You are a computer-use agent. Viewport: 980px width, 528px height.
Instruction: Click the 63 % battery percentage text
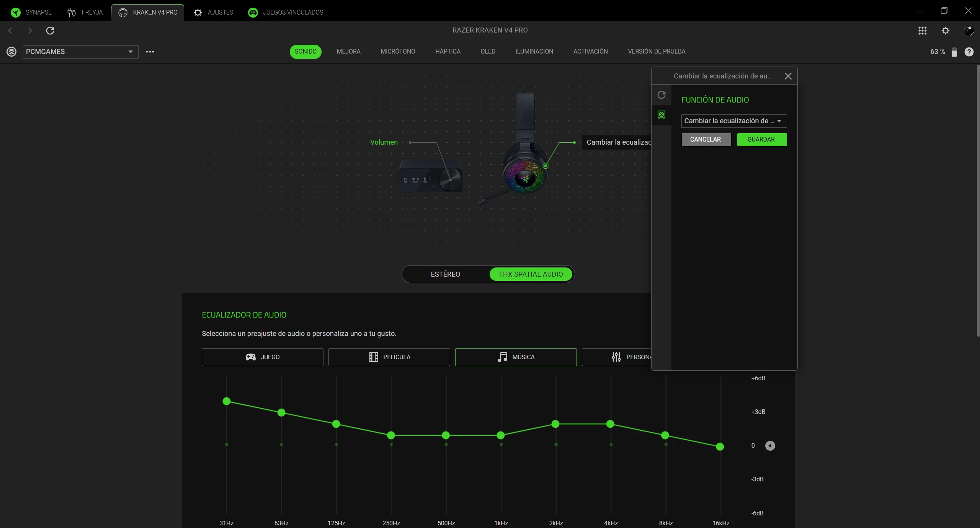coord(938,52)
